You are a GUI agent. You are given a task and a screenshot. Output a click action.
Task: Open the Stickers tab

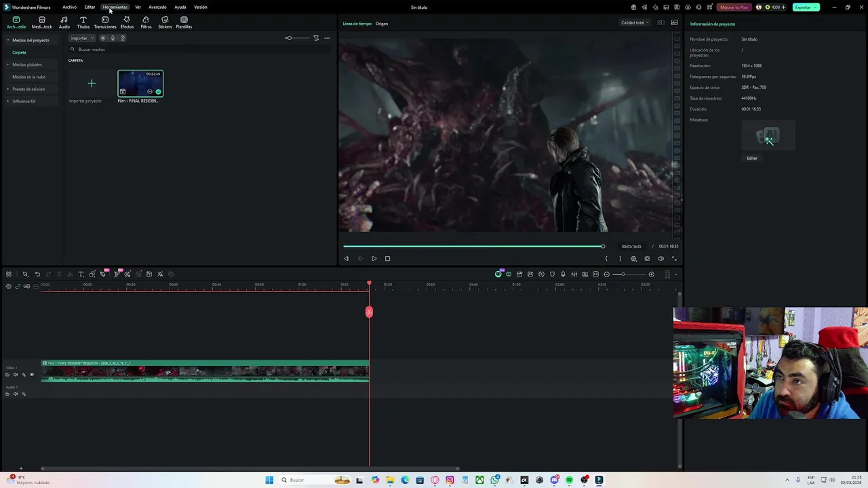(165, 22)
